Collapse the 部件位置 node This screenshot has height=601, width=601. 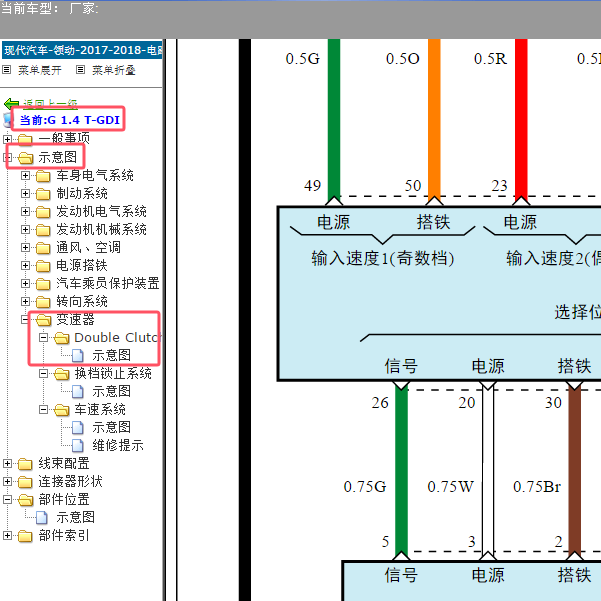click(7, 499)
